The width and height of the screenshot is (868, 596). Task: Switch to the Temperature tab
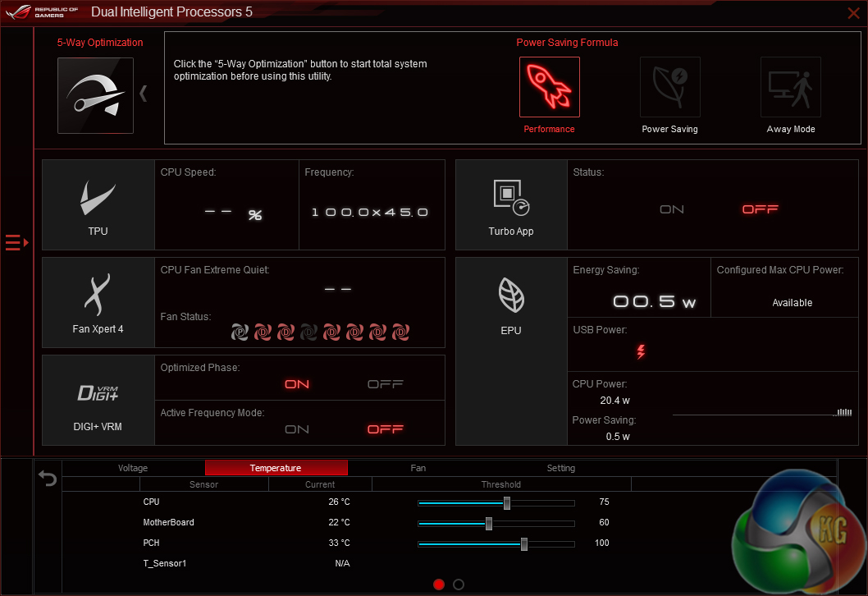point(276,468)
